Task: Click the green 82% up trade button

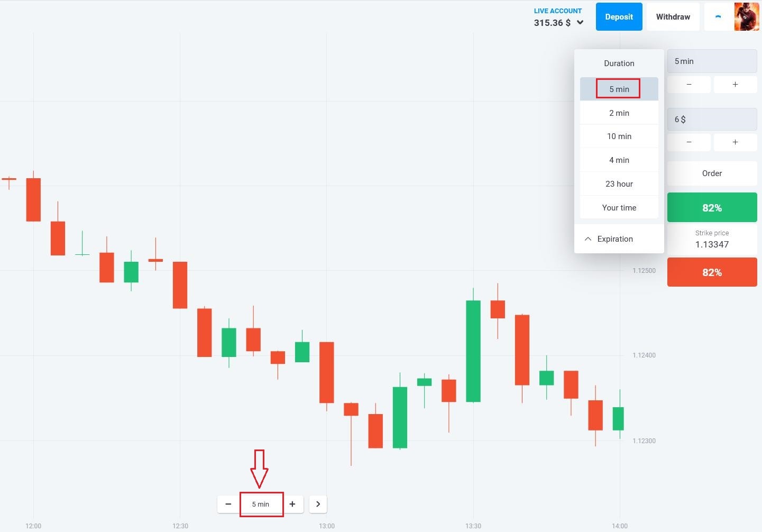Action: [x=712, y=207]
